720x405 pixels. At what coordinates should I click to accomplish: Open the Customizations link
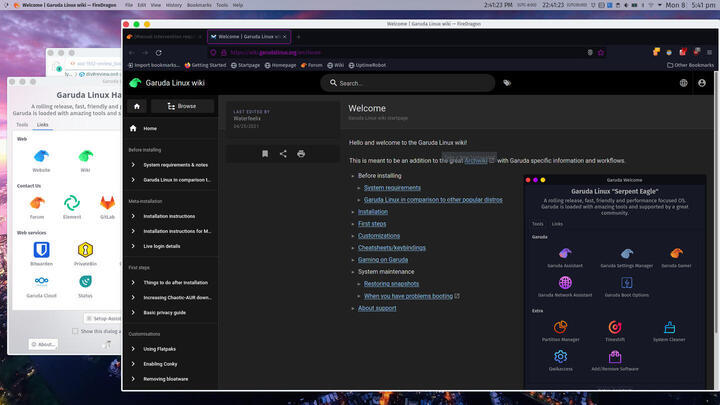point(379,236)
